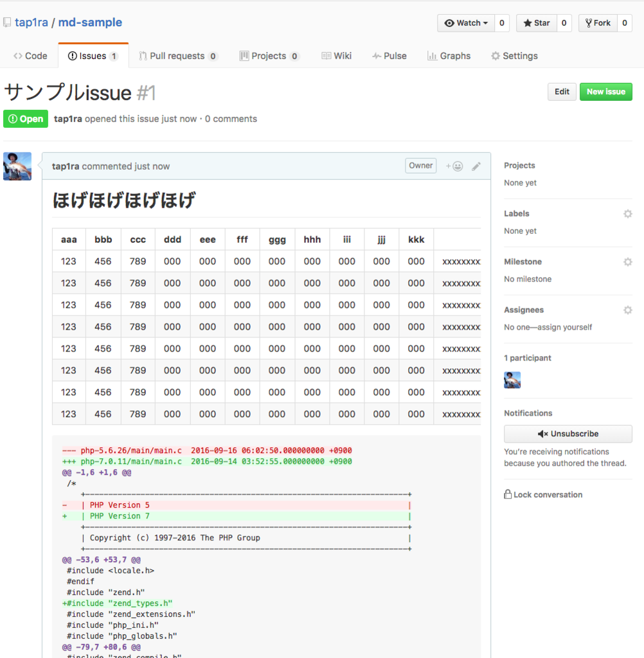This screenshot has height=658, width=644.
Task: Open the Assignees gear settings
Action: coord(628,310)
